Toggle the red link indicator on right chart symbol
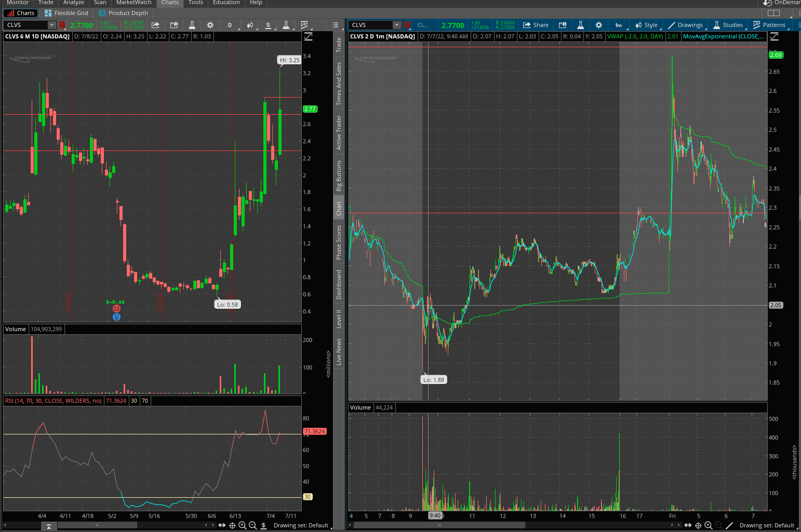 (407, 25)
